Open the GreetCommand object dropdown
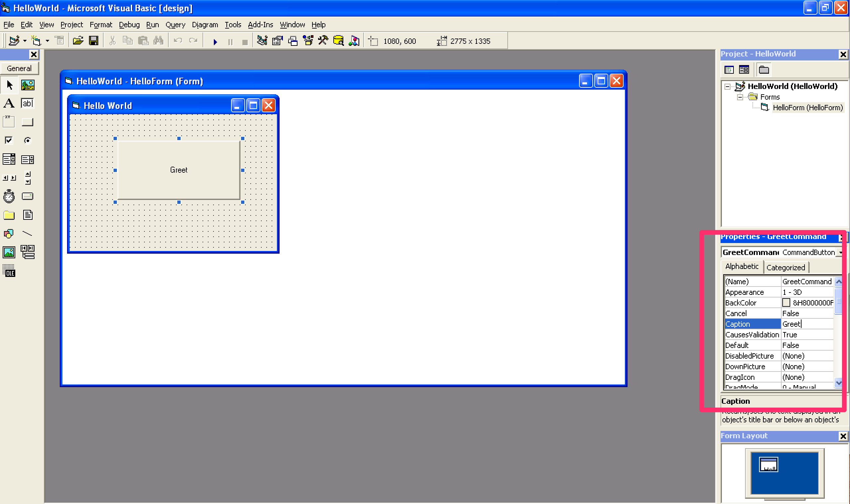850x504 pixels. pyautogui.click(x=840, y=253)
